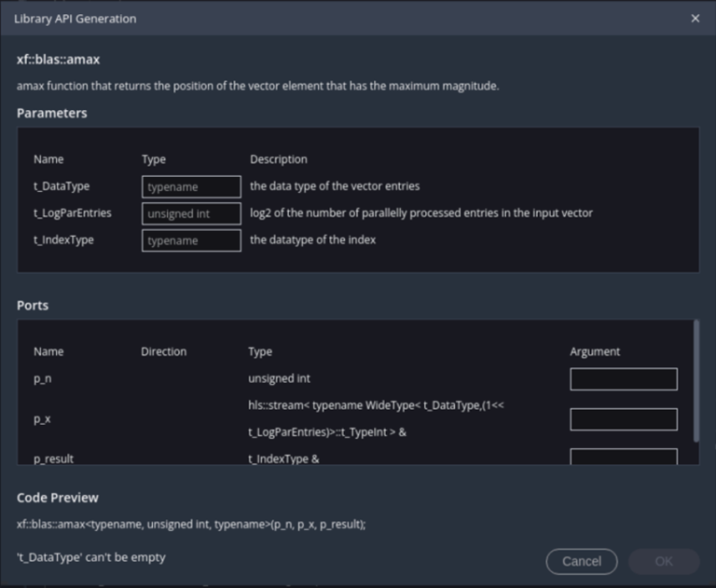Click the 't_DataType' can't be empty error message

point(91,557)
